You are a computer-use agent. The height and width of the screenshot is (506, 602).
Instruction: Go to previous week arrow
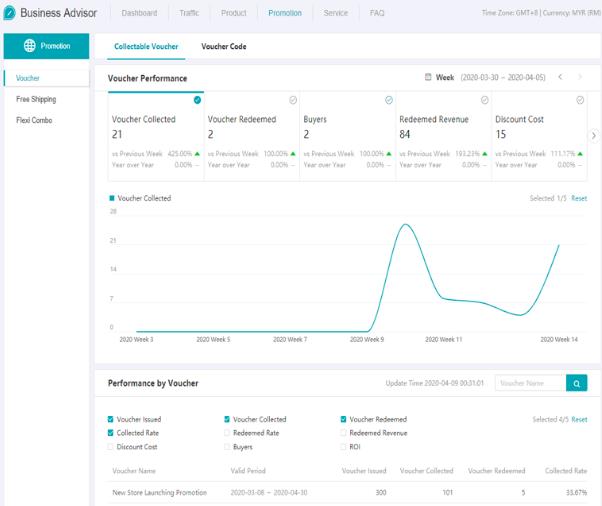[560, 77]
